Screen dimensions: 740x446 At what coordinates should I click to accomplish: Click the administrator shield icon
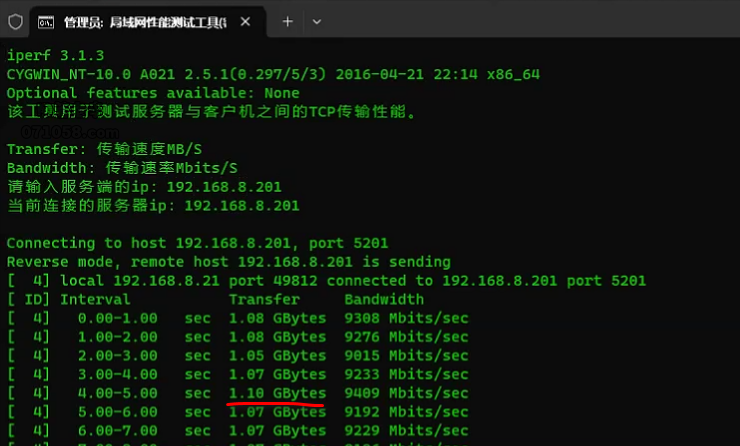[16, 21]
